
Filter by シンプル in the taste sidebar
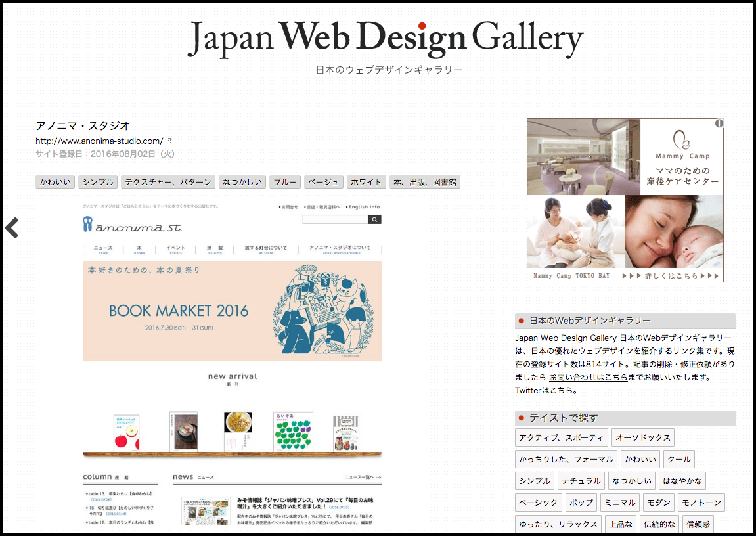(534, 481)
